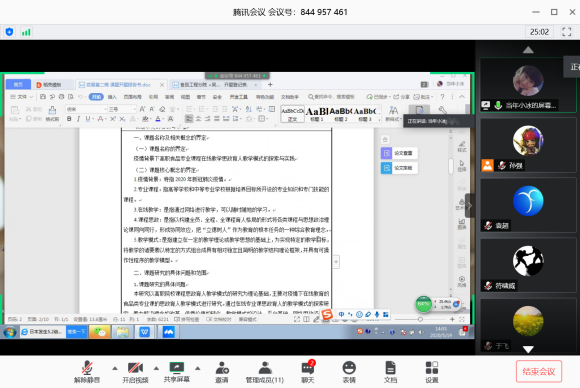Open the 聊天 chat with unread badge
Screen dimensions: 580x388
point(308,372)
